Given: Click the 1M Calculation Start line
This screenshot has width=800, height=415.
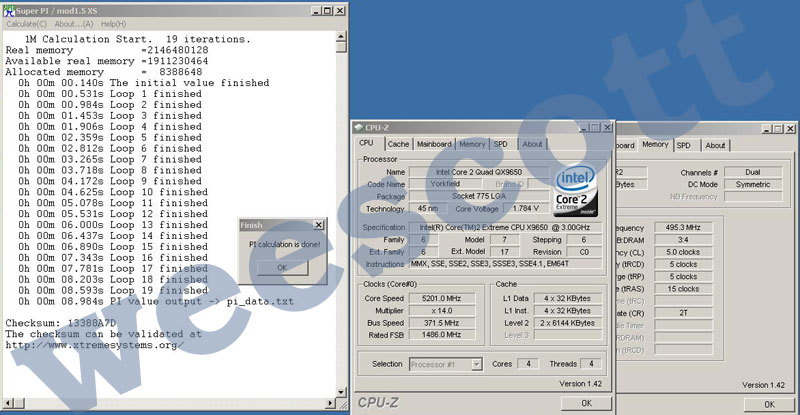Looking at the screenshot, I should coord(138,39).
